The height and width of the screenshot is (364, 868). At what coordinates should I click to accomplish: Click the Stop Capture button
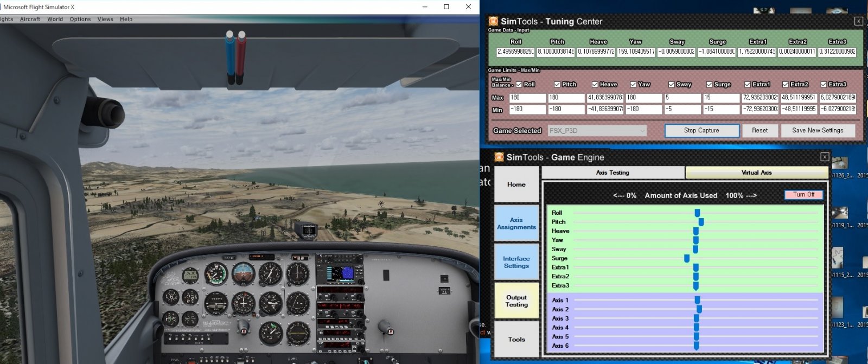point(701,130)
